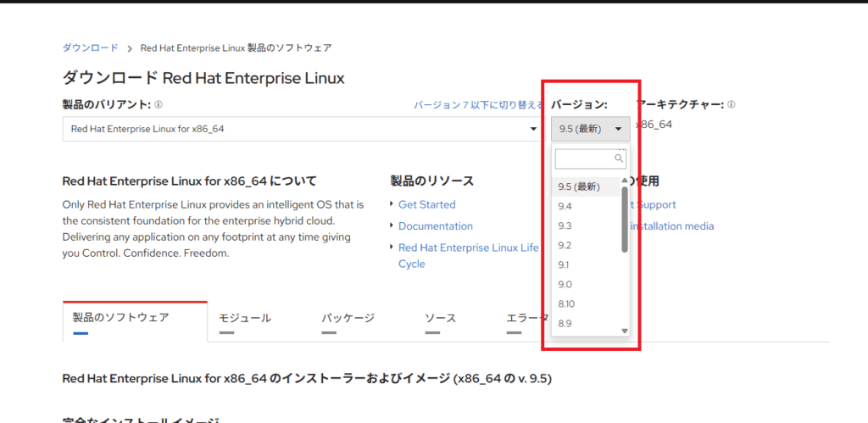Open Red Hat Enterprise Linux Life Cycle link
868x423 pixels.
[x=468, y=256]
